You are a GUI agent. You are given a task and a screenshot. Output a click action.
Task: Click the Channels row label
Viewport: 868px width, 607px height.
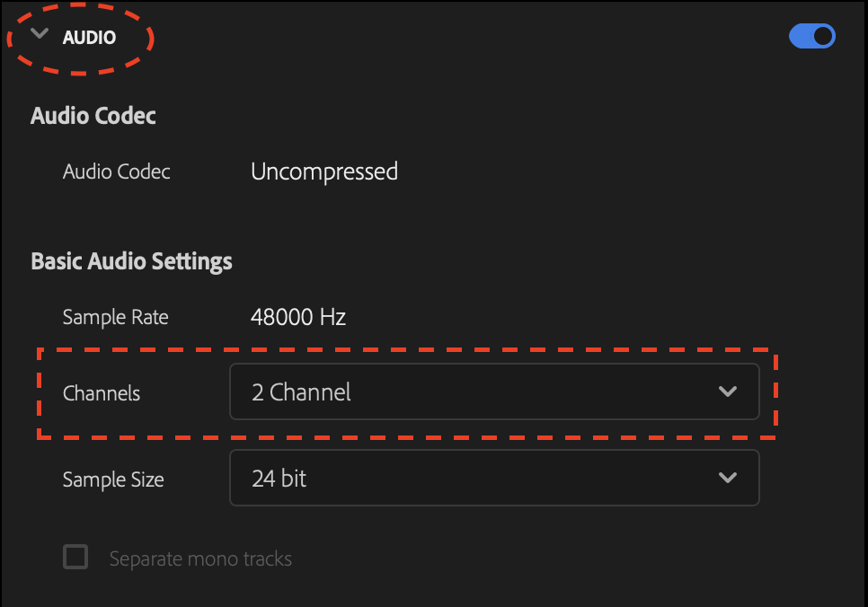pyautogui.click(x=102, y=392)
